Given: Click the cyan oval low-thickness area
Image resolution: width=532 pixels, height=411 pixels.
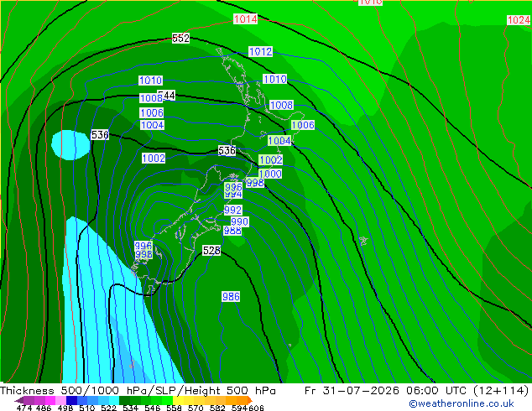Looking at the screenshot, I should (x=70, y=145).
